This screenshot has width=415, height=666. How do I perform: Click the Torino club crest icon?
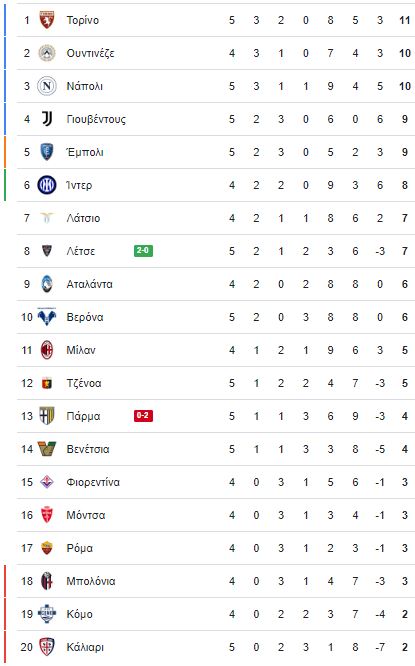click(47, 20)
